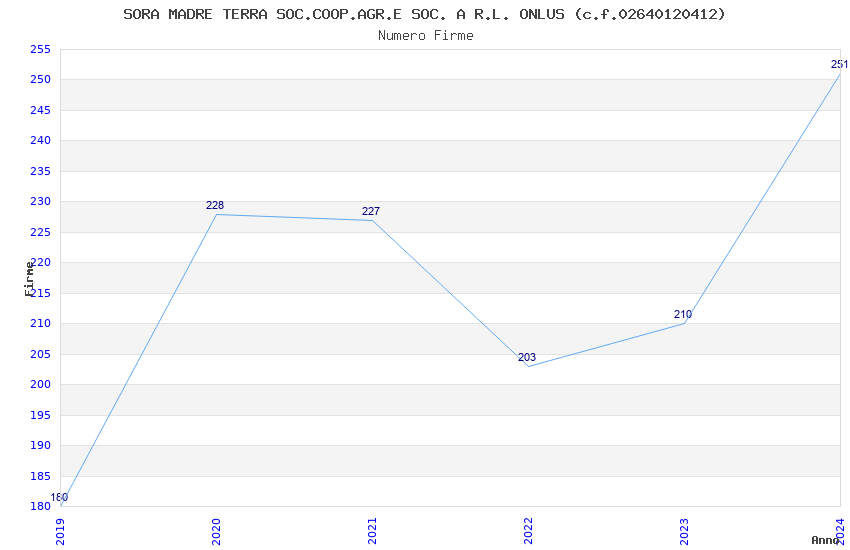850x550 pixels.
Task: Click the 203 data point label
Action: pyautogui.click(x=527, y=357)
